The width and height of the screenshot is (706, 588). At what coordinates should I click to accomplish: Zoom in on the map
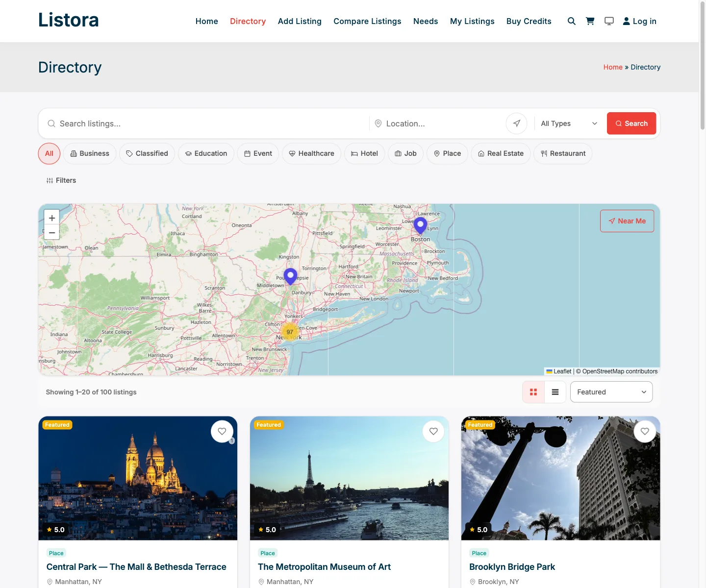[51, 218]
